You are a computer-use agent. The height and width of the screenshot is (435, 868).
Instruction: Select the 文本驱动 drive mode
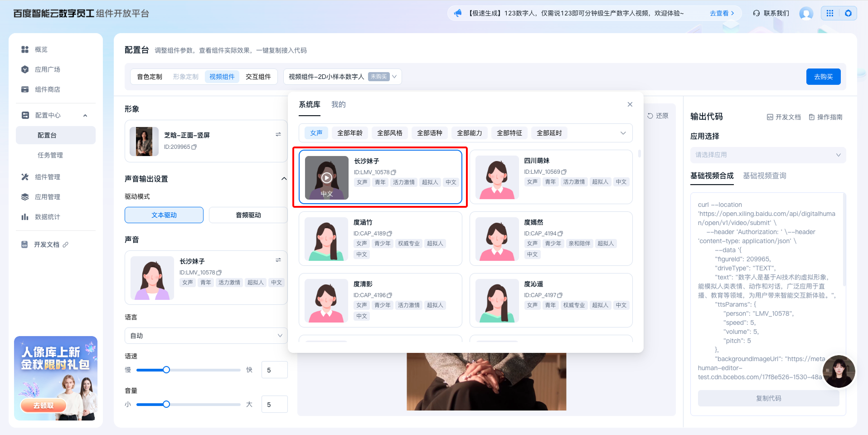pyautogui.click(x=164, y=215)
